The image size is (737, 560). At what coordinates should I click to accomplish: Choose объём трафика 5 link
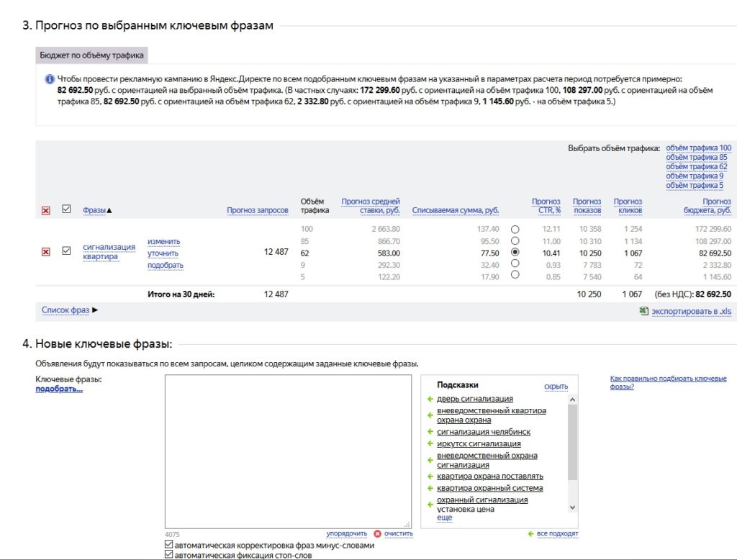point(695,185)
